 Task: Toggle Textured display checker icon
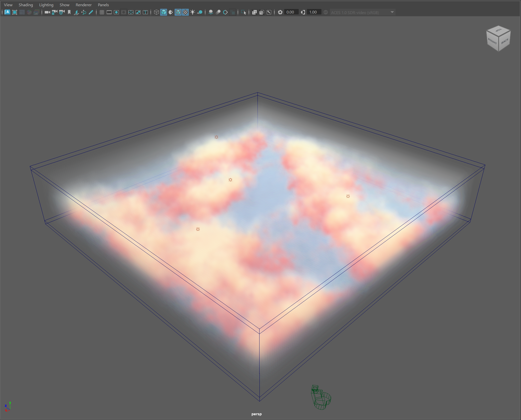tap(185, 12)
